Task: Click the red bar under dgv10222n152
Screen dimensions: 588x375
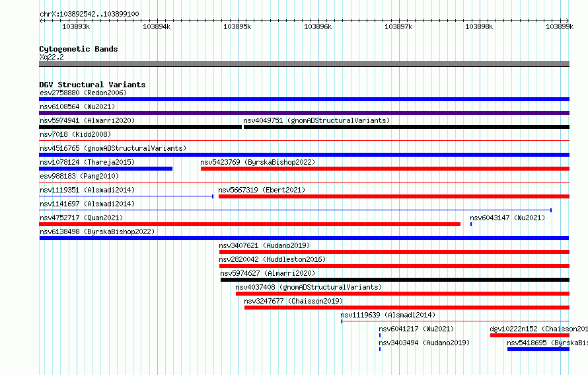Action: click(x=530, y=335)
